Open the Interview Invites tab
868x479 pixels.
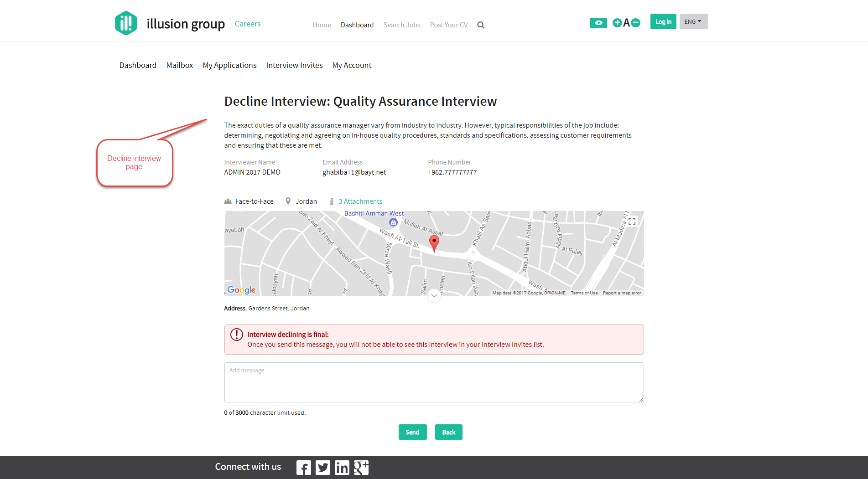coord(294,65)
